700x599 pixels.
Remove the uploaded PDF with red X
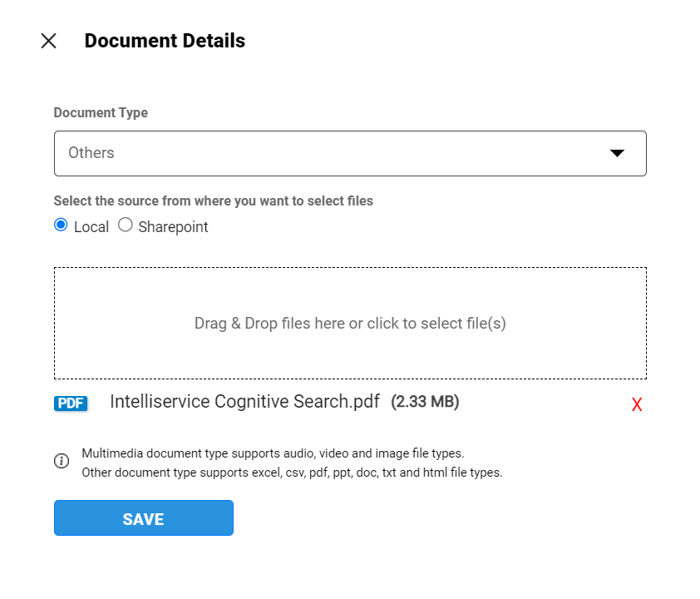click(x=637, y=405)
